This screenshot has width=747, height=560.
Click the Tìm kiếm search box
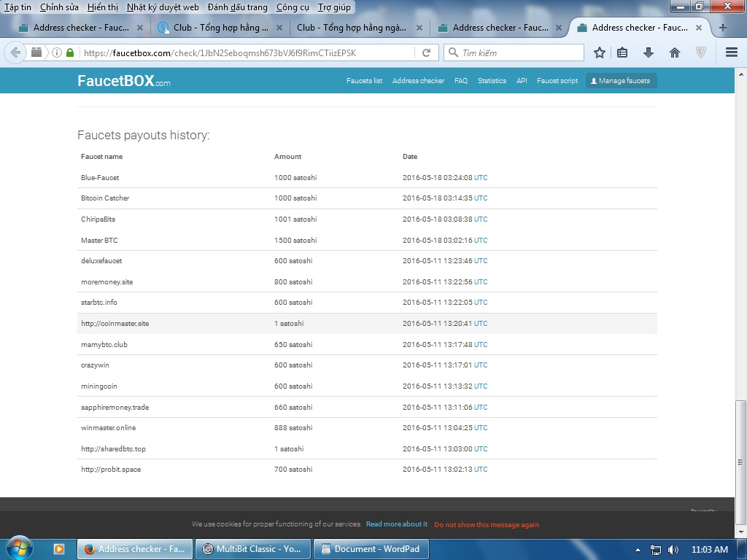coord(514,52)
